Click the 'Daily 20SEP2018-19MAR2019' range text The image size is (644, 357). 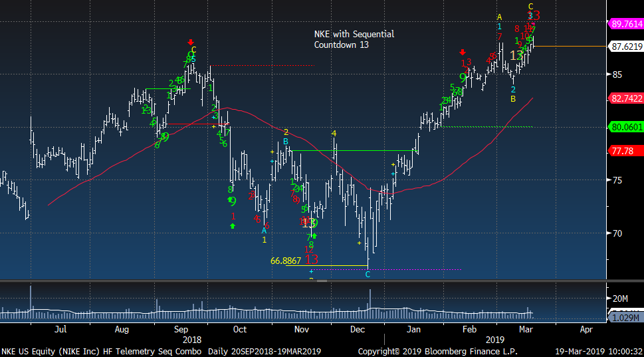click(x=264, y=351)
